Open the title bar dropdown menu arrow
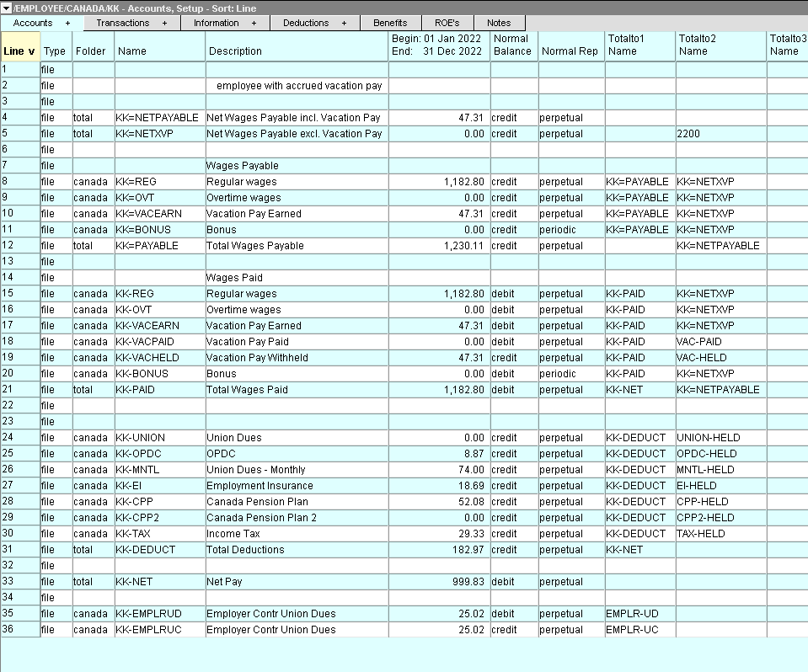Image resolution: width=808 pixels, height=672 pixels. coord(7,8)
